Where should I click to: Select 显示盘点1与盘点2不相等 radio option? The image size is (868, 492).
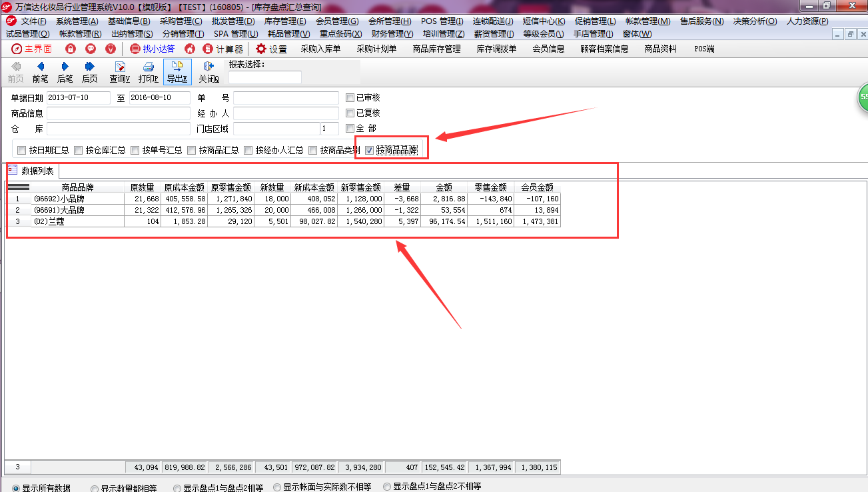(x=387, y=487)
